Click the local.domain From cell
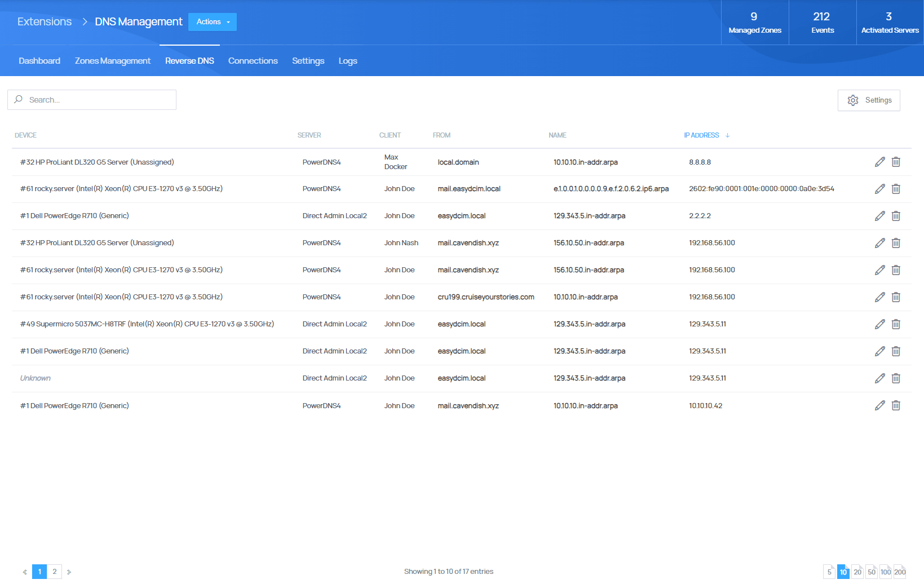Screen dimensions: 924x588 tap(458, 162)
